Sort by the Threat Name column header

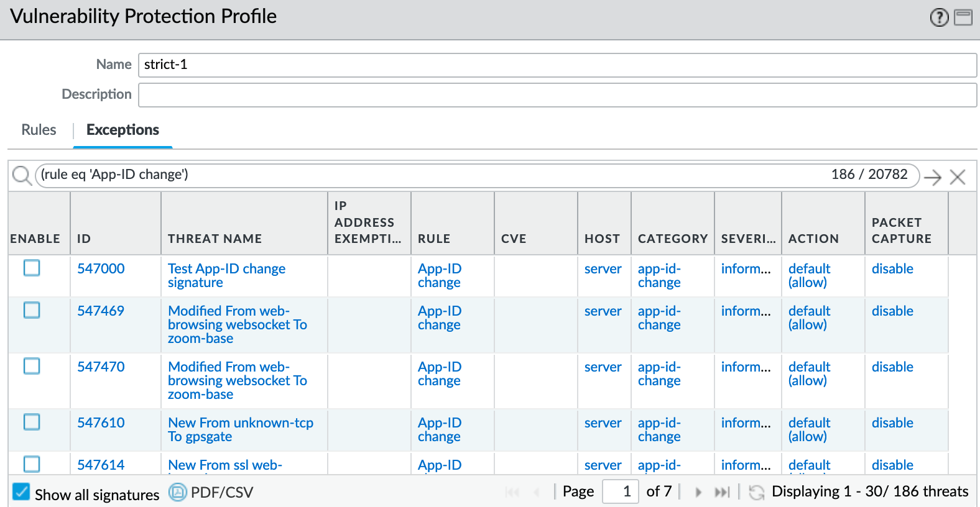pyautogui.click(x=215, y=239)
